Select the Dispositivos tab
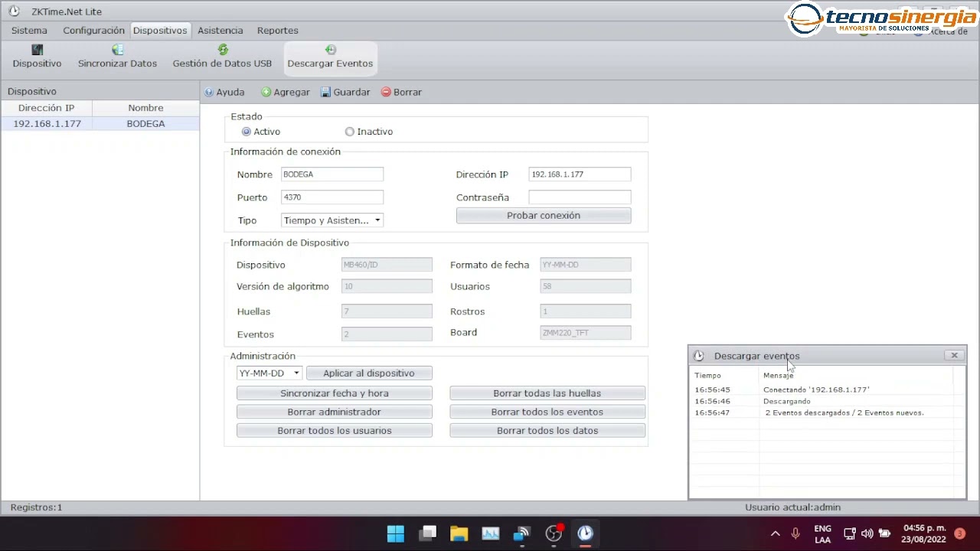This screenshot has height=551, width=980. tap(160, 31)
